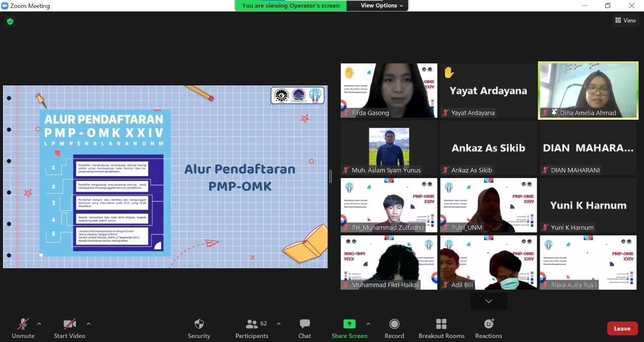Click the green Share Screen button

(350, 328)
